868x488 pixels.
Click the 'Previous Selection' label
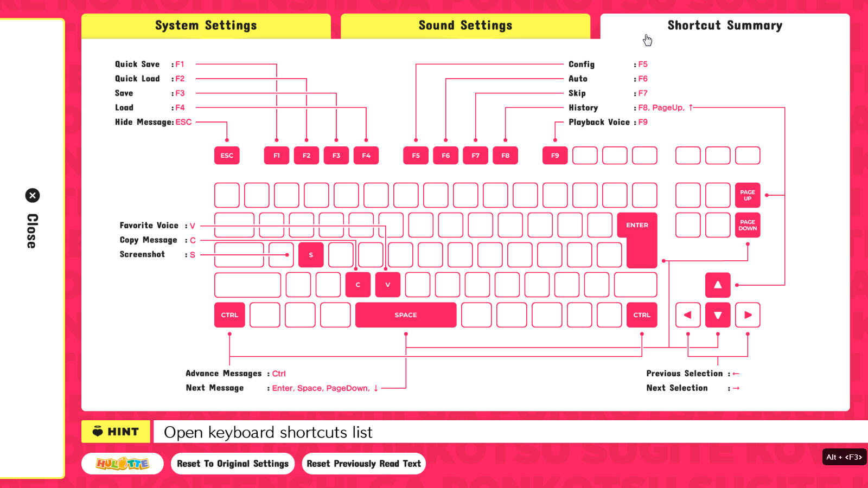point(685,374)
